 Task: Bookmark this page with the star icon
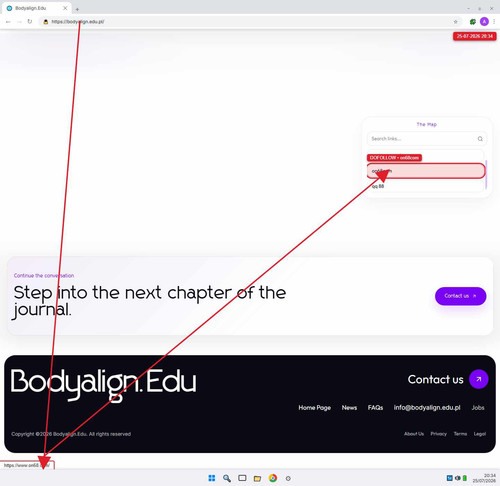[456, 22]
